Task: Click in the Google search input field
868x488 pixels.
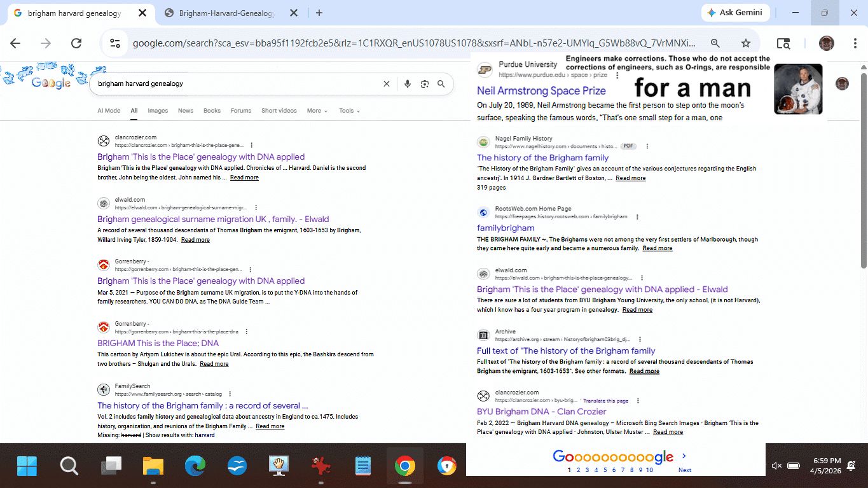Action: (x=235, y=84)
